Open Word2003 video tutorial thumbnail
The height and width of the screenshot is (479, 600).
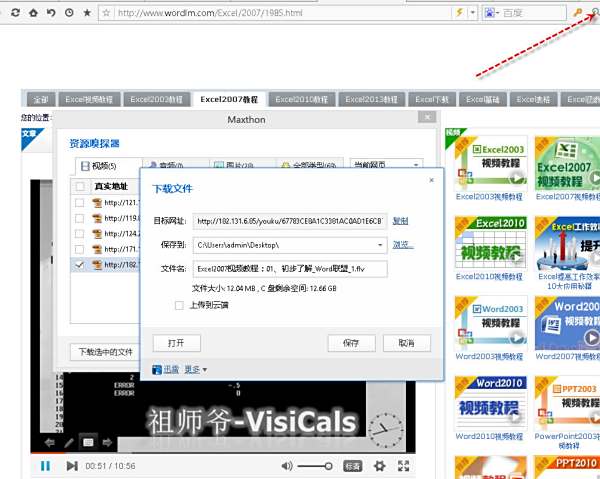pyautogui.click(x=491, y=323)
